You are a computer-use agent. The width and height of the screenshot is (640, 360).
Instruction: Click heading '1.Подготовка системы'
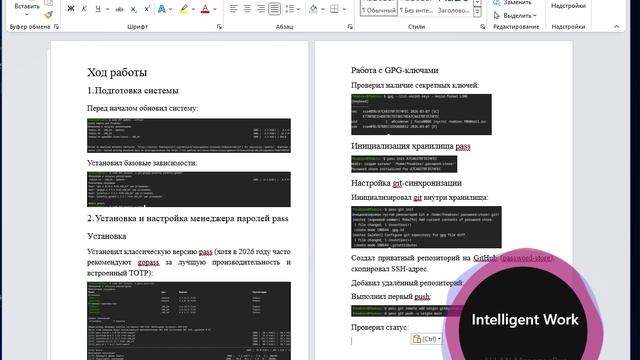[133, 91]
